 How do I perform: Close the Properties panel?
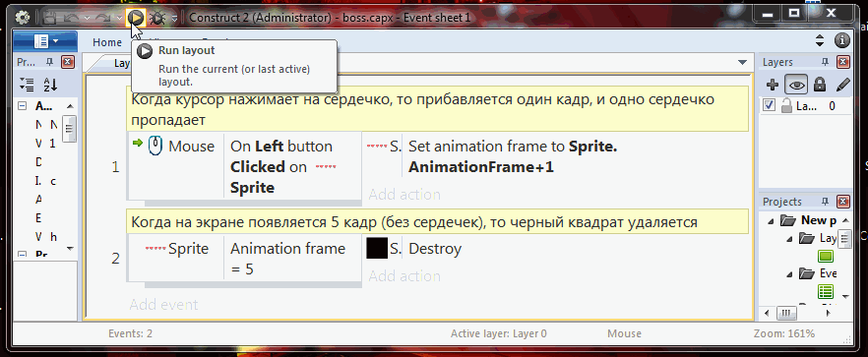(x=67, y=62)
